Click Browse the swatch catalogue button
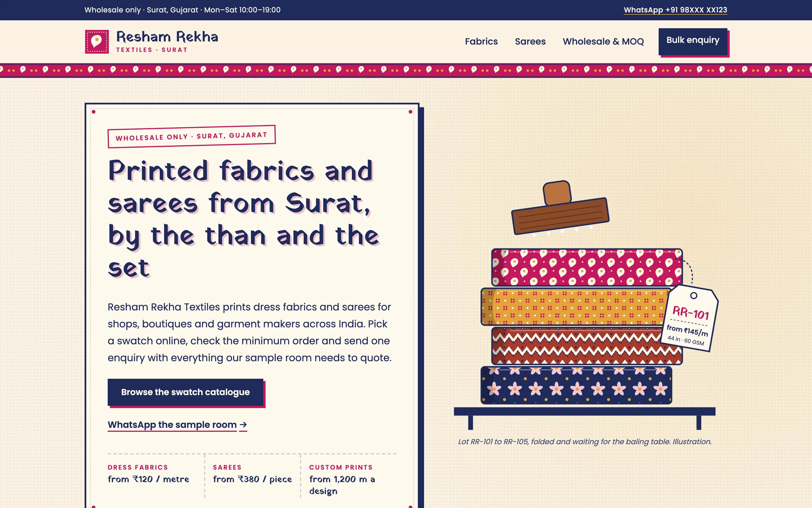The image size is (812, 508). (185, 392)
